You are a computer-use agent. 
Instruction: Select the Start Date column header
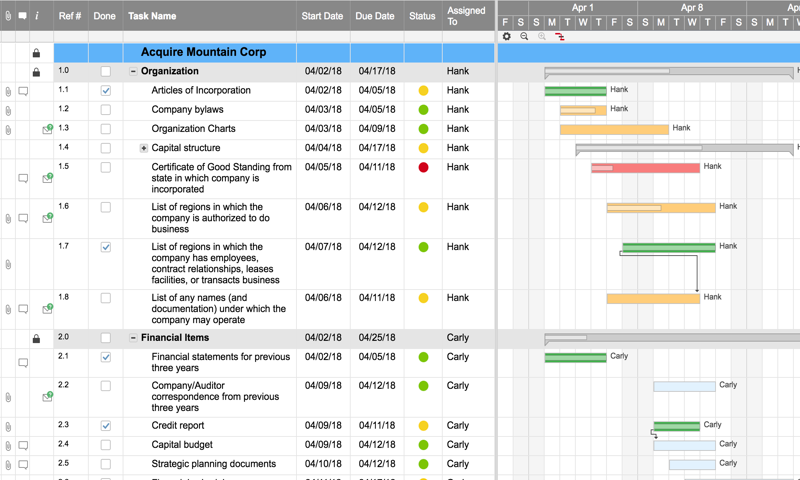(322, 16)
